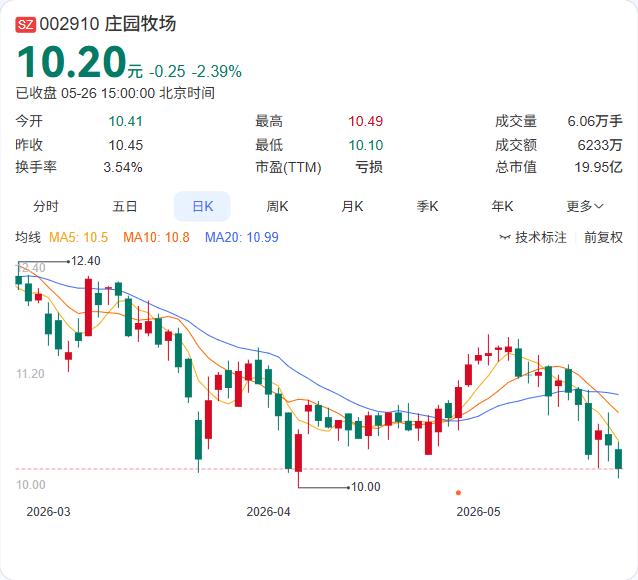Click the 11.20 price axis label
638x580 pixels.
[x=30, y=374]
